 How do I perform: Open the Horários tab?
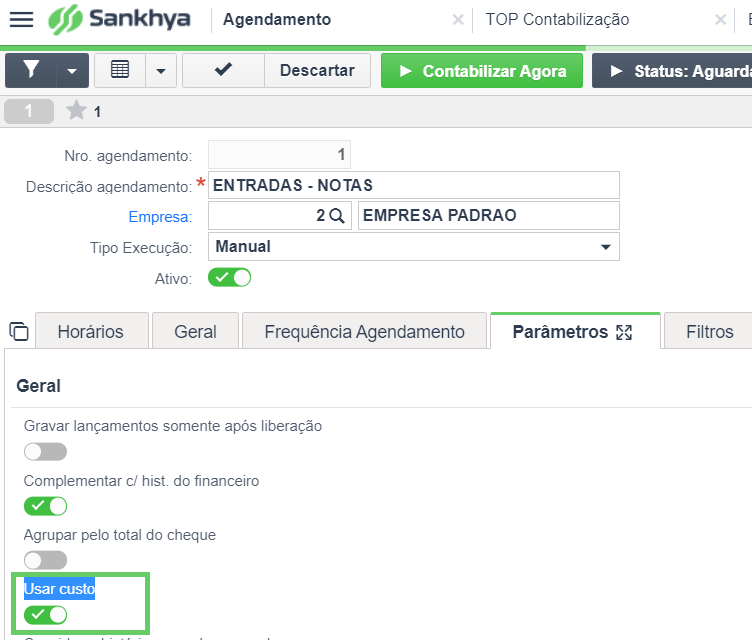tap(91, 332)
